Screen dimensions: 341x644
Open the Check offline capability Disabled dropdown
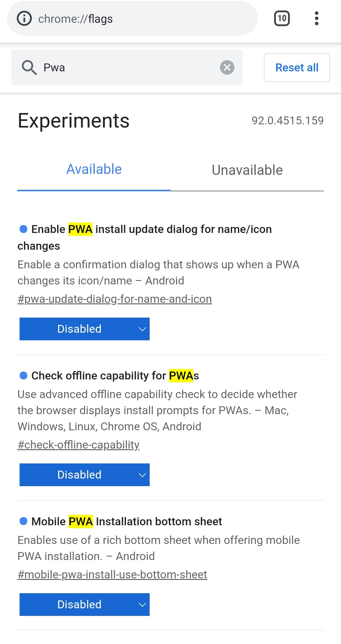(85, 475)
